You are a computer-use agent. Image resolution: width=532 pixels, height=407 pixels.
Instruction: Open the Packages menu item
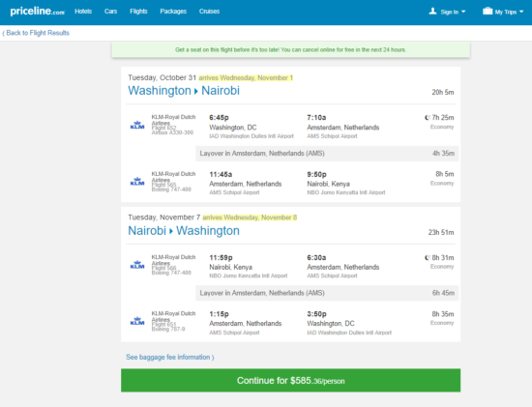point(173,12)
